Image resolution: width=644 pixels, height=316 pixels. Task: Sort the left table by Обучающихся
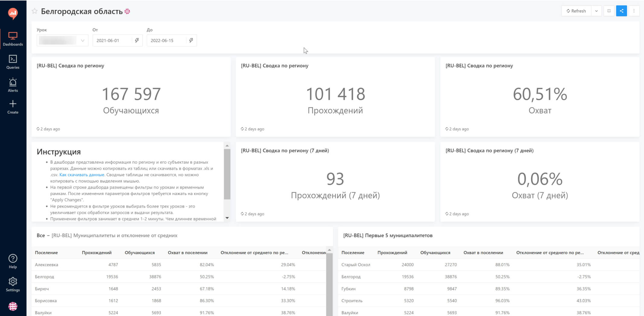pos(140,252)
